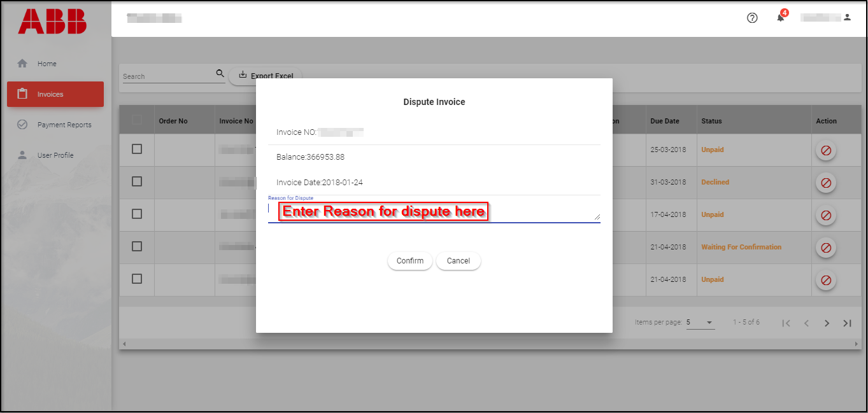Go to next page arrow
The image size is (868, 413).
tap(827, 323)
